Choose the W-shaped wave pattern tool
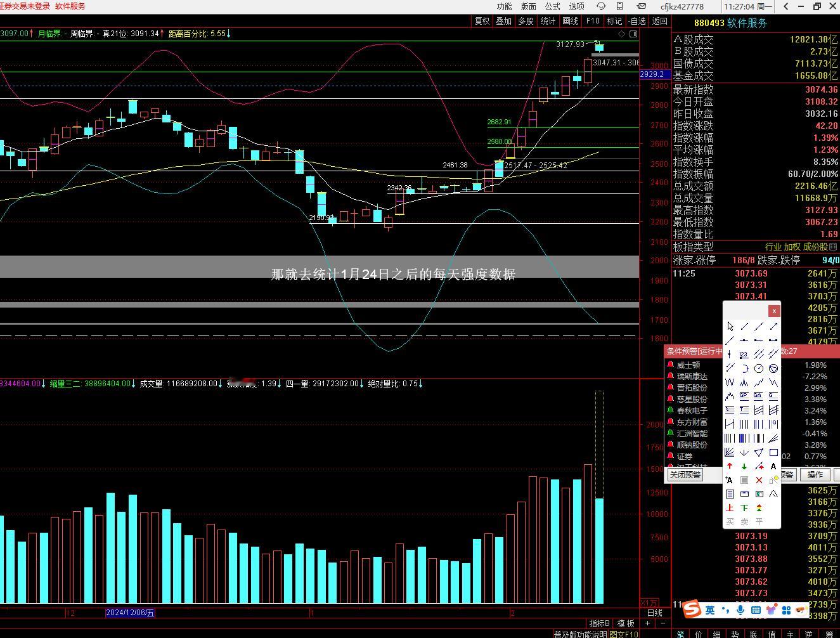The height and width of the screenshot is (638, 840). pos(730,382)
